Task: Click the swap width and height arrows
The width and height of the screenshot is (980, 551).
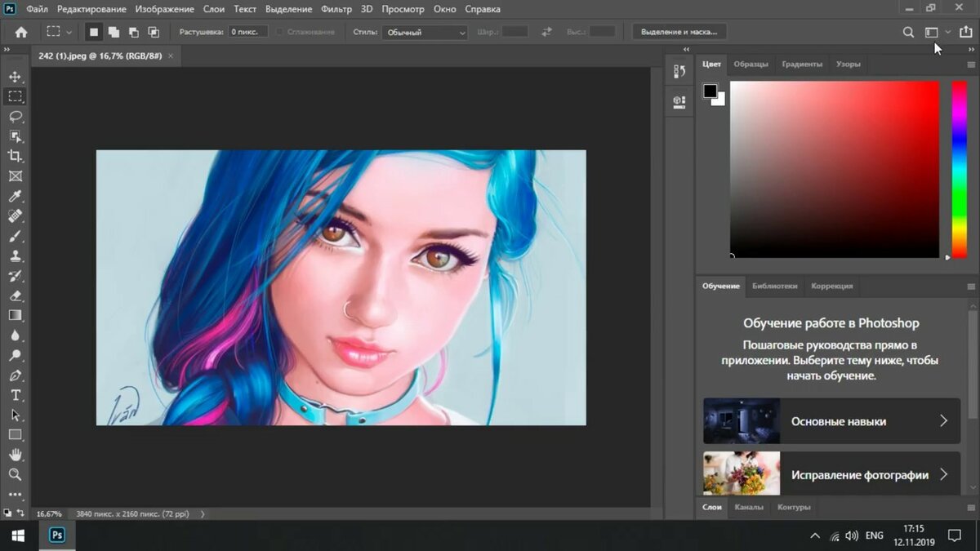Action: coord(546,32)
